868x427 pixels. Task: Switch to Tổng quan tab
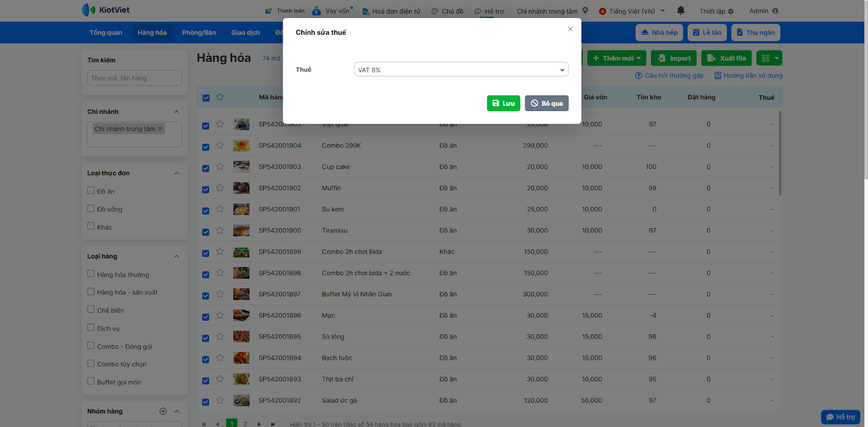pos(106,33)
